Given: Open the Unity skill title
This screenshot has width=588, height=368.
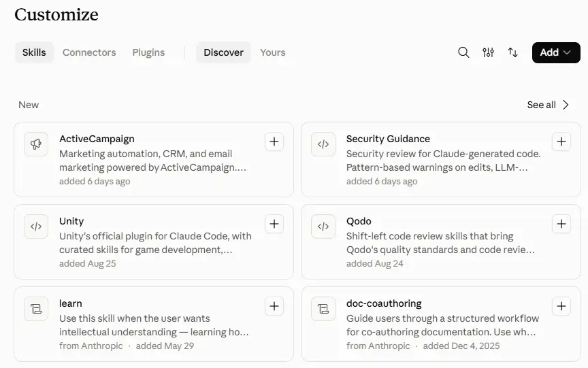Looking at the screenshot, I should coord(71,222).
